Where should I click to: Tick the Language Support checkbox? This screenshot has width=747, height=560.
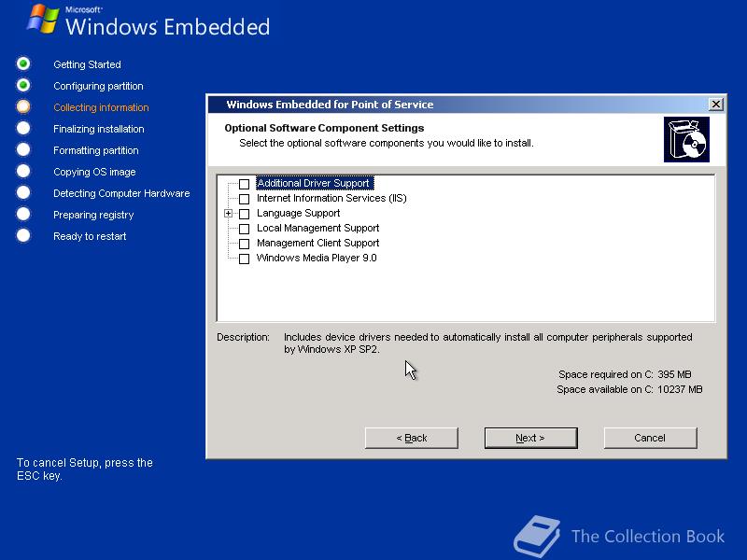(244, 214)
